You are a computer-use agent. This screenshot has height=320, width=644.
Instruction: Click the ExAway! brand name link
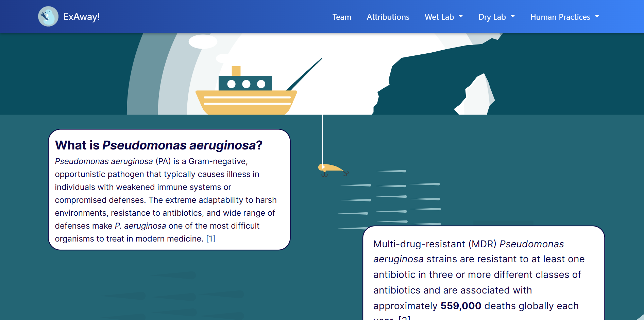click(82, 17)
